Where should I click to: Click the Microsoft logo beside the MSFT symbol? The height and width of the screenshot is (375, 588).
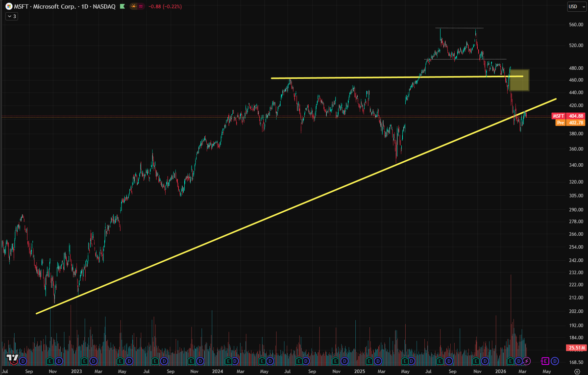8,6
